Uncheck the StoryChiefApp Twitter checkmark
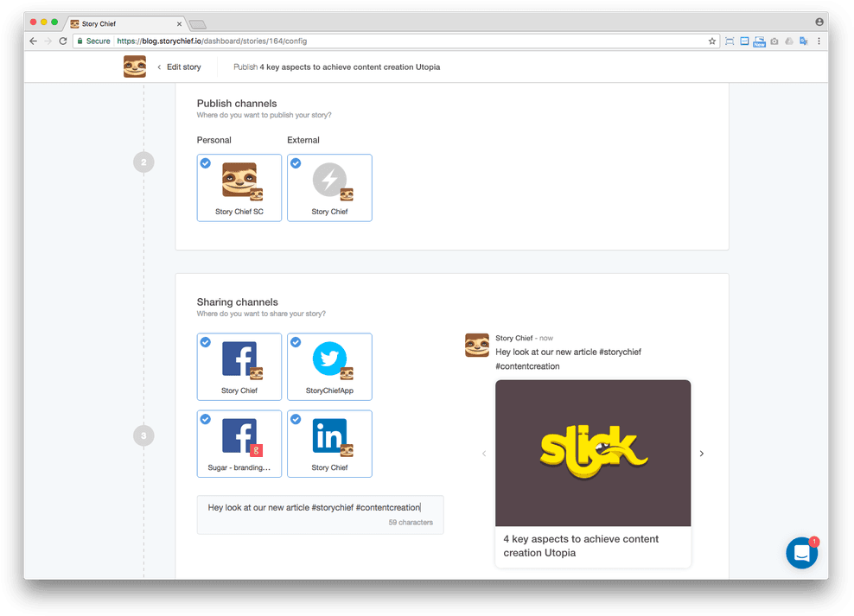This screenshot has height=616, width=854. 296,343
